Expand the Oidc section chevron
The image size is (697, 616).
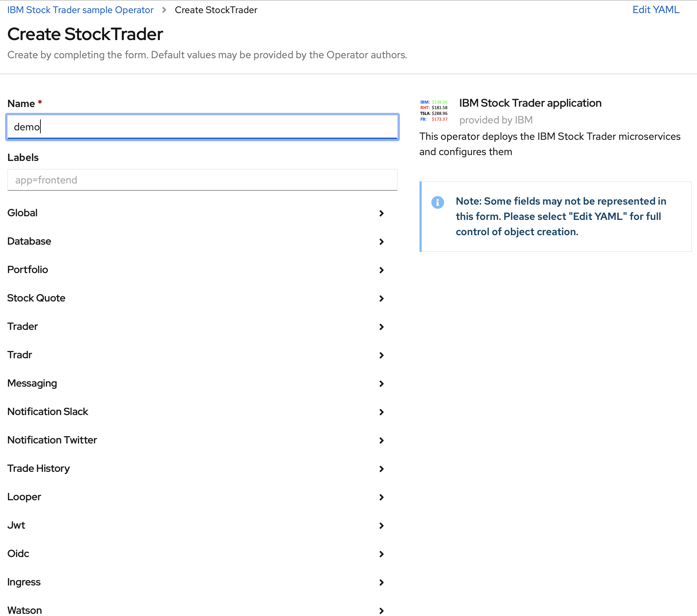[x=381, y=554]
